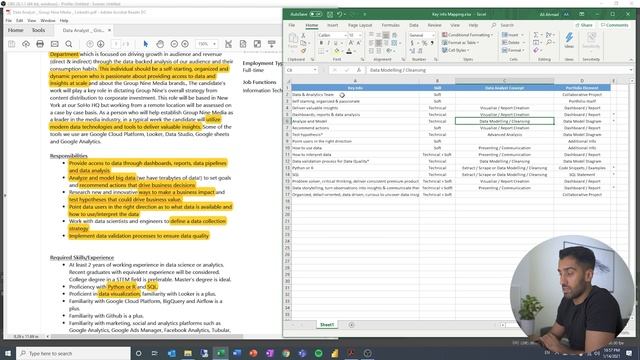Apply italic formatting in Excel
This screenshot has height=360, width=640.
click(x=329, y=43)
